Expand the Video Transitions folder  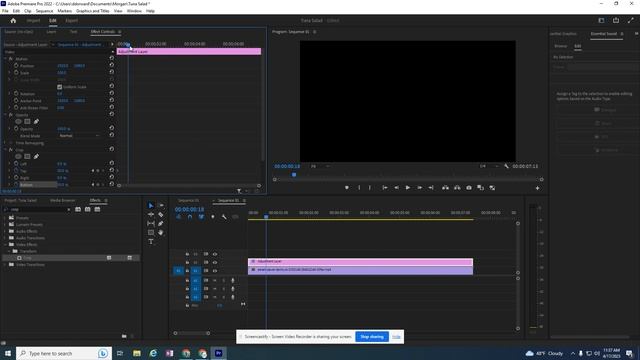coord(5,264)
